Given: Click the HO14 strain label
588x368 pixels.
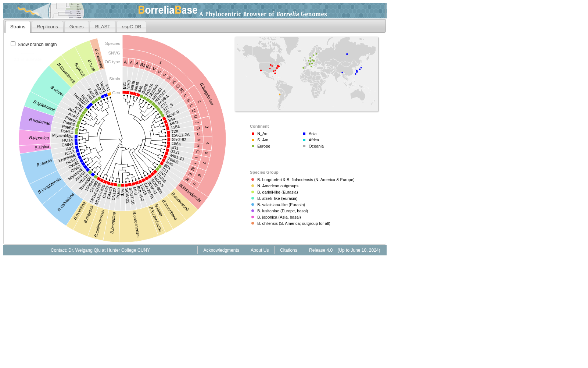Looking at the screenshot, I should point(68,140).
